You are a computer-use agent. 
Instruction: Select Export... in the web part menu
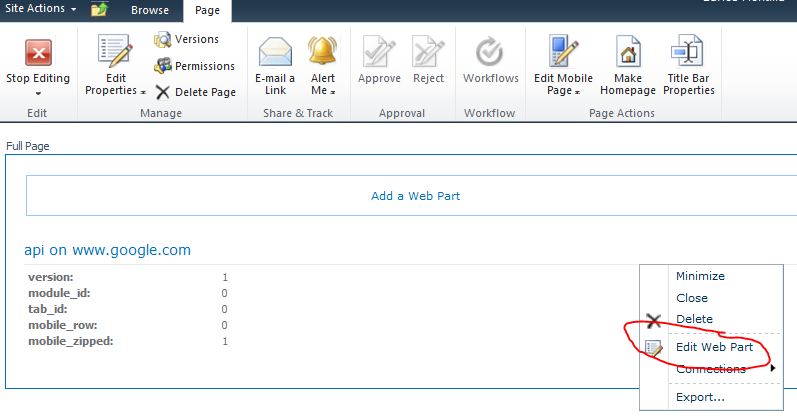[x=700, y=397]
